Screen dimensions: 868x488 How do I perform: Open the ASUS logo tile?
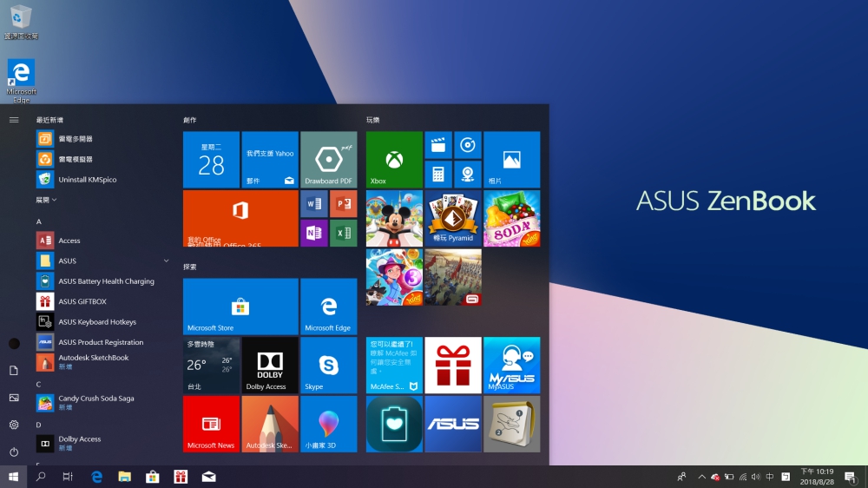coord(453,424)
